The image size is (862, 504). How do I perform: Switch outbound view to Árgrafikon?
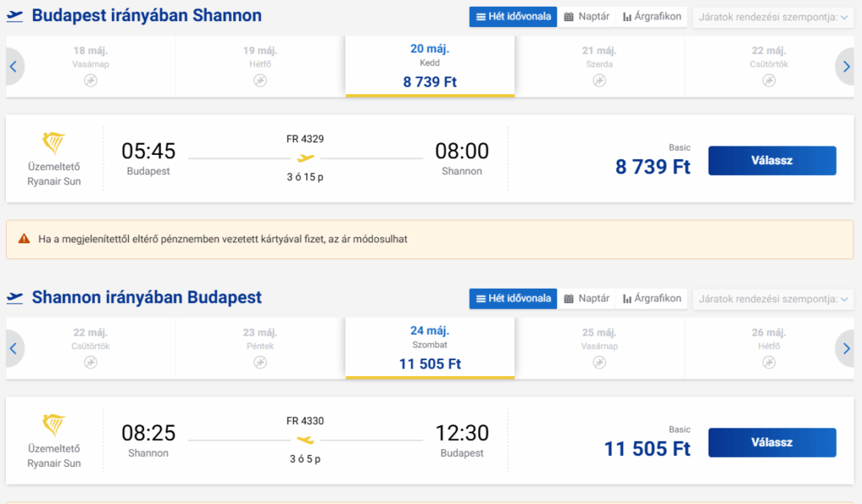(652, 17)
